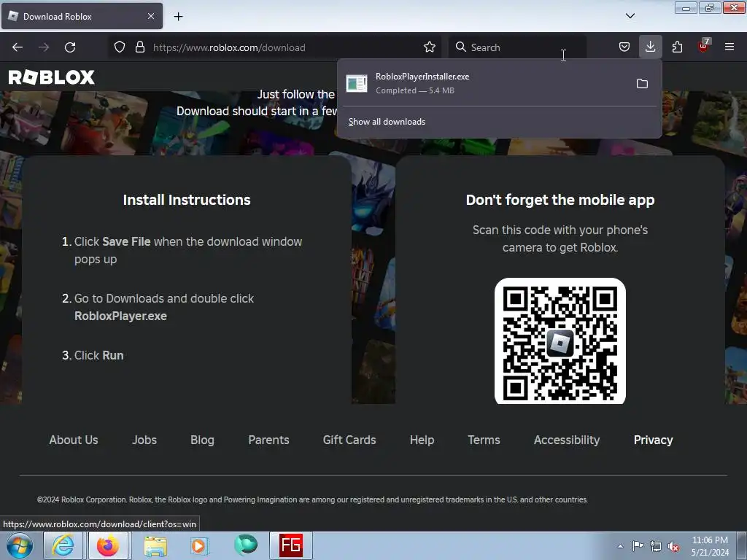Open the Firefox hamburger menu
The width and height of the screenshot is (747, 560).
coord(729,47)
